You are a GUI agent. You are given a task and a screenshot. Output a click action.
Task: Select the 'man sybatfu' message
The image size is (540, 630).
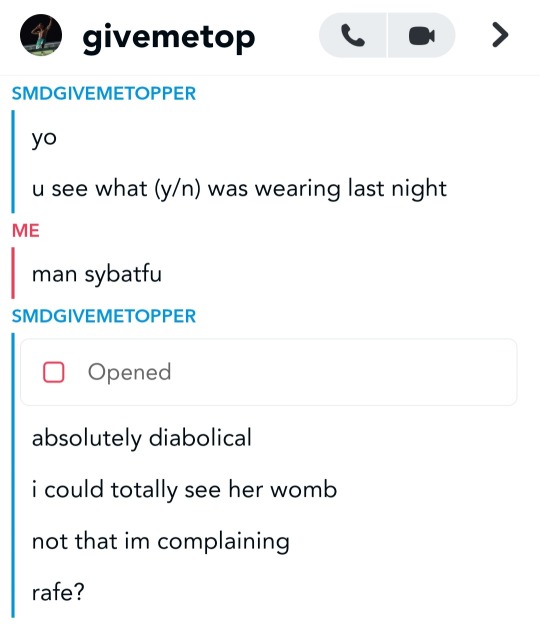(97, 274)
